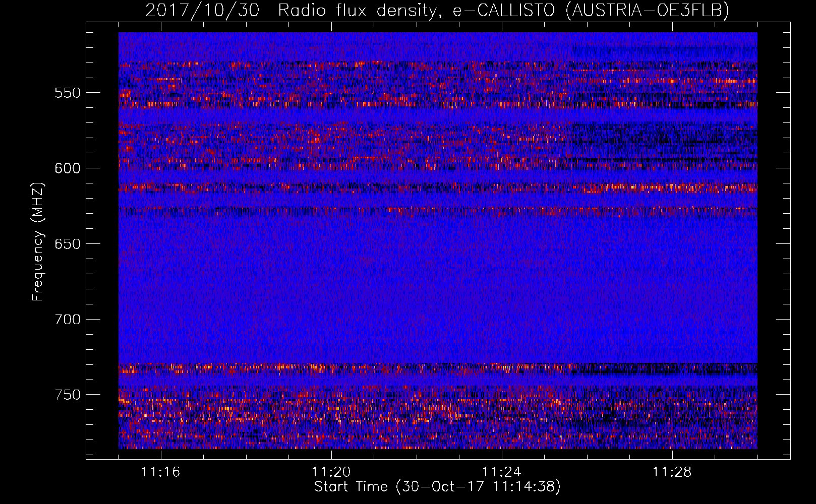Select the "Frequency (MHZ)" axis label
Viewport: 816px width, 504px height.
38,241
